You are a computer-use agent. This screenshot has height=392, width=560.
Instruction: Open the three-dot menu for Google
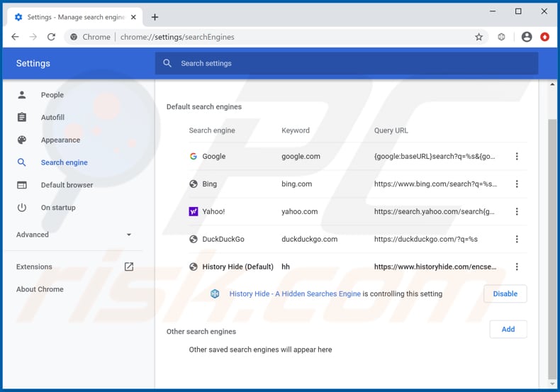(x=517, y=157)
